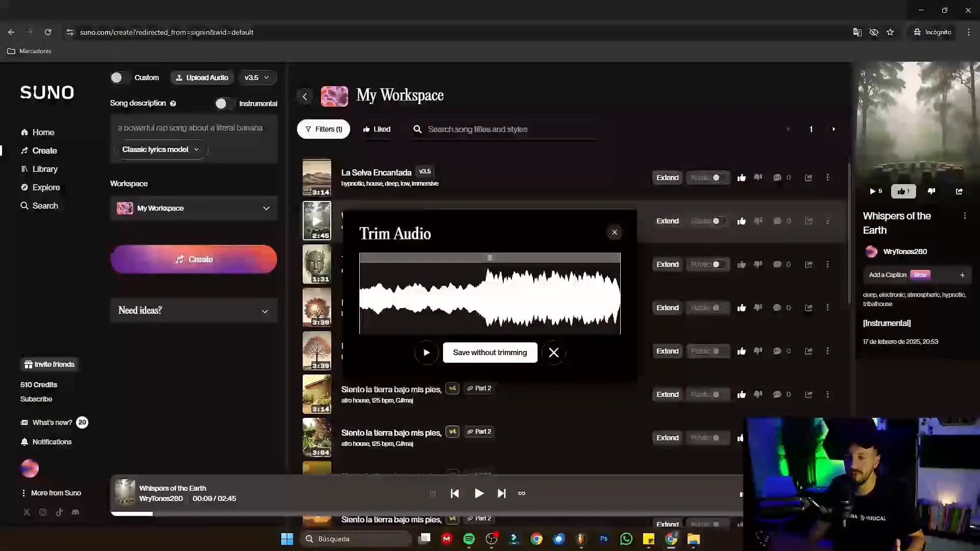Like Whispers of the Earth in detail panel

pos(903,191)
